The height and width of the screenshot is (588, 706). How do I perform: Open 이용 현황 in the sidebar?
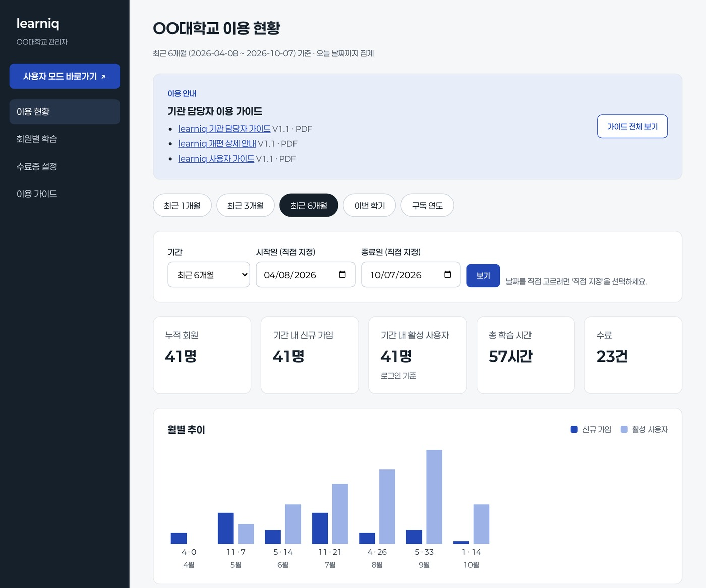(x=65, y=111)
